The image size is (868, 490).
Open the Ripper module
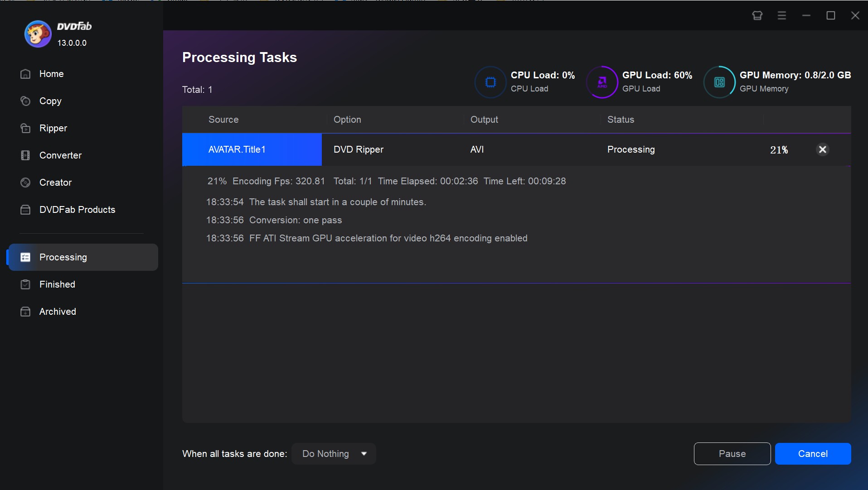point(53,128)
